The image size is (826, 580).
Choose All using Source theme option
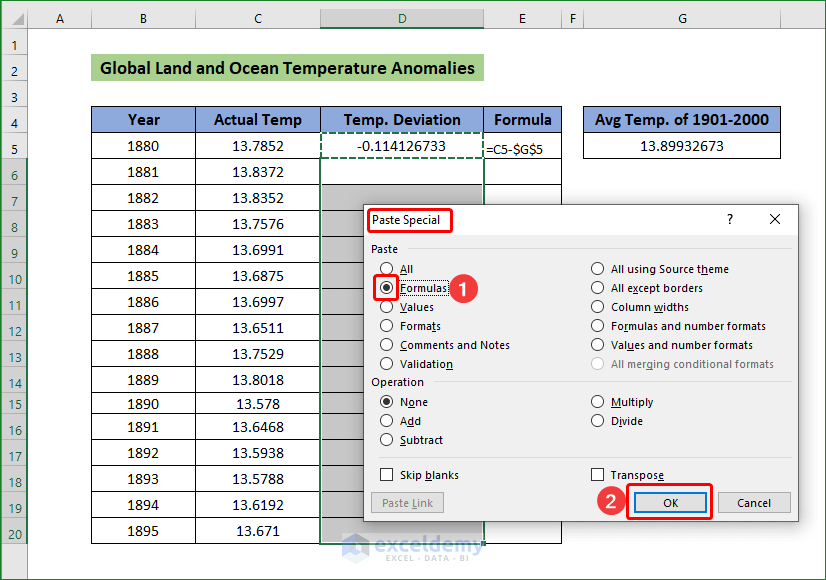click(x=598, y=268)
